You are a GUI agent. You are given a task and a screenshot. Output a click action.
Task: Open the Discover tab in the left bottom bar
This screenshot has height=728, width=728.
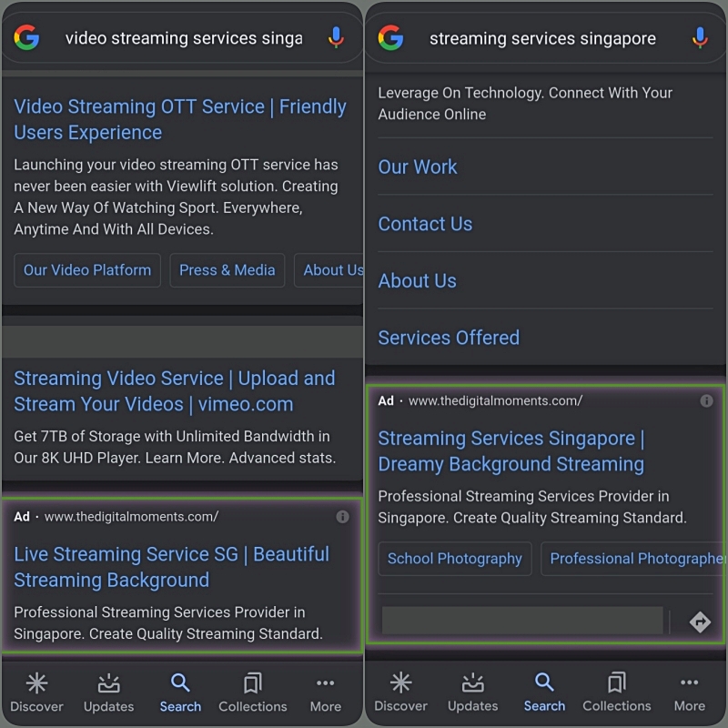36,693
